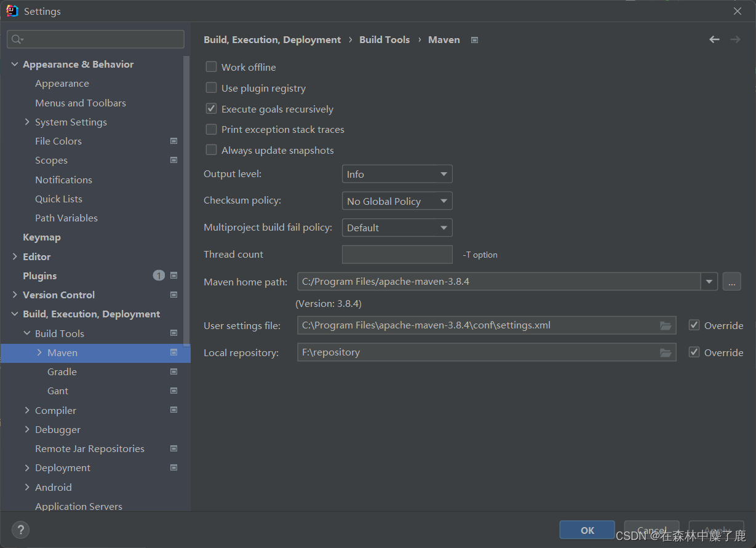Enable Always update snapshots checkbox
The height and width of the screenshot is (548, 756).
(211, 150)
